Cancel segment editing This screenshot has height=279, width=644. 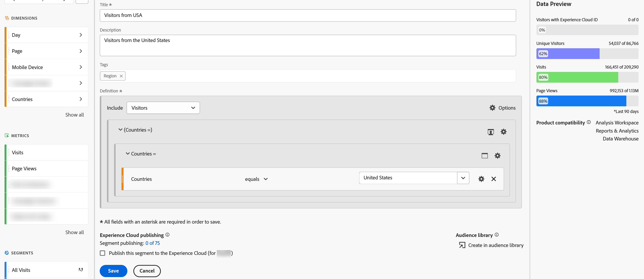pos(147,271)
